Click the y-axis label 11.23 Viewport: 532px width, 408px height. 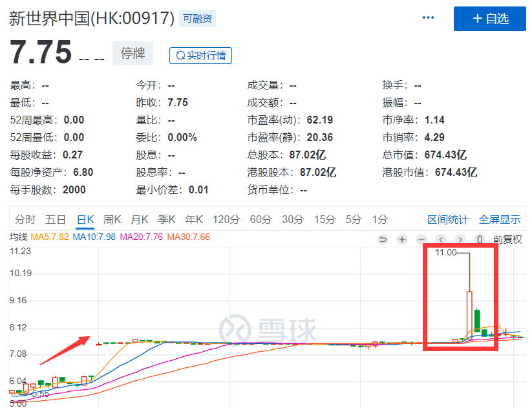pos(20,251)
